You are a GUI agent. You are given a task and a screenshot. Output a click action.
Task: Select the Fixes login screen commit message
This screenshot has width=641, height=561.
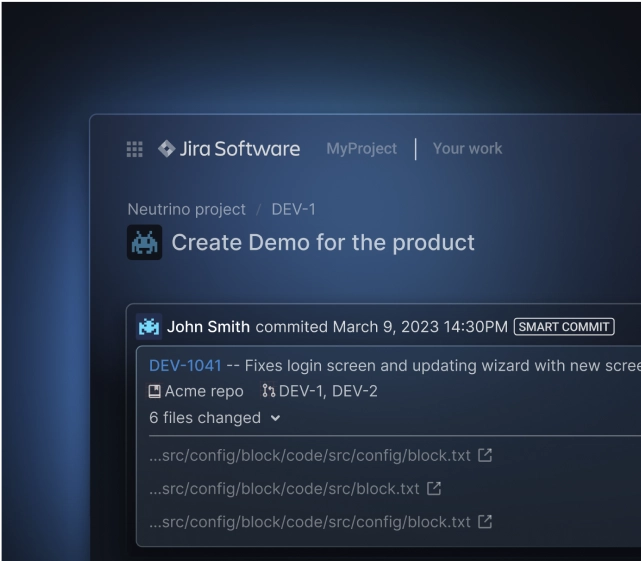tap(442, 366)
